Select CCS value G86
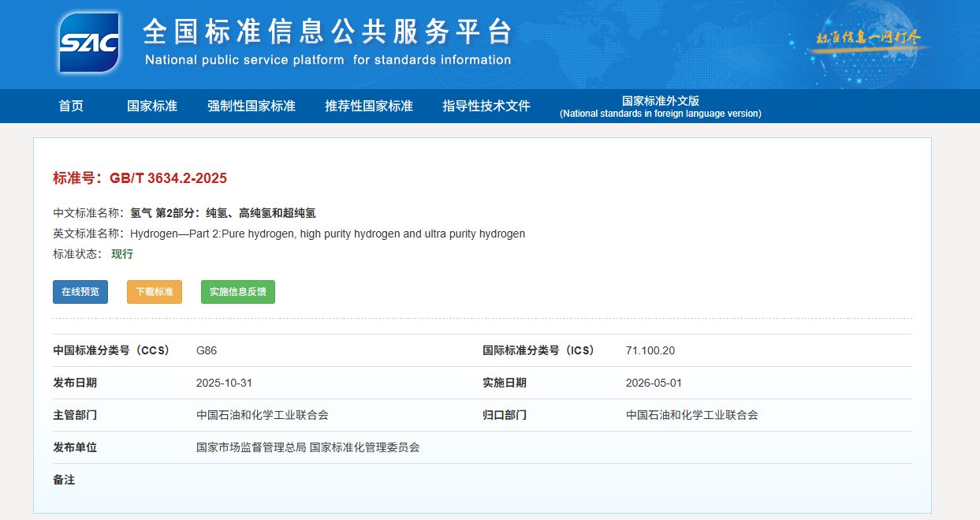Image resolution: width=980 pixels, height=520 pixels. pos(207,350)
